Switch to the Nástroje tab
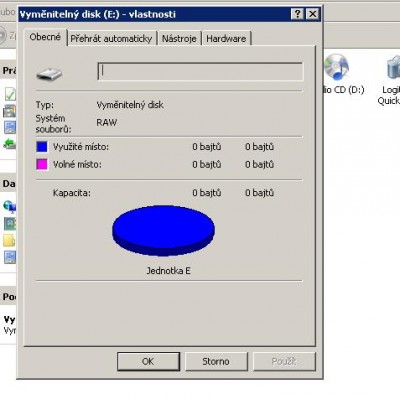 (x=179, y=39)
